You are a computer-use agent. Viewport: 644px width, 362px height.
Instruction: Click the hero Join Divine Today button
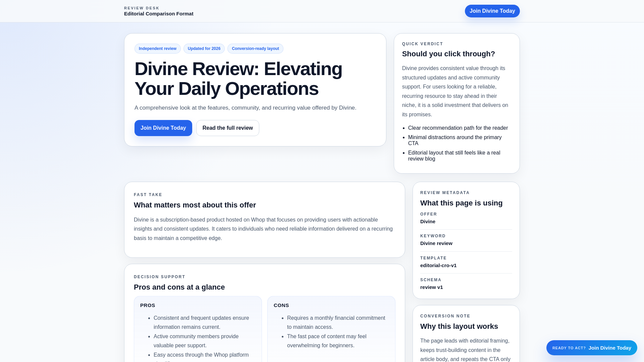[163, 128]
